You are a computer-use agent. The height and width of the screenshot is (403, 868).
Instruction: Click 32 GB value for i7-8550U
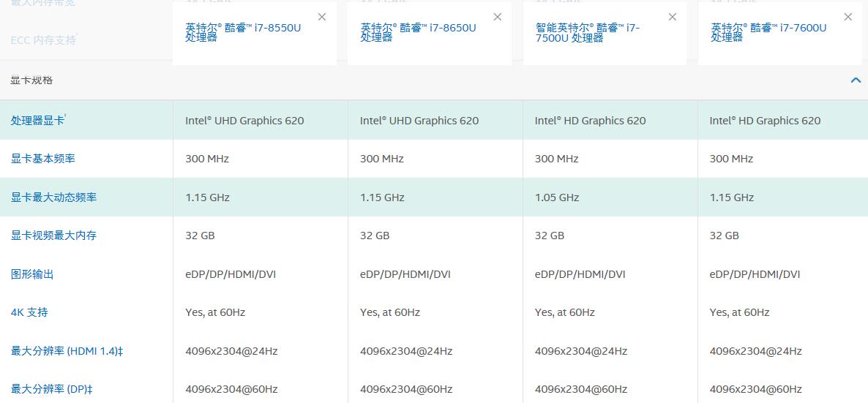click(200, 236)
